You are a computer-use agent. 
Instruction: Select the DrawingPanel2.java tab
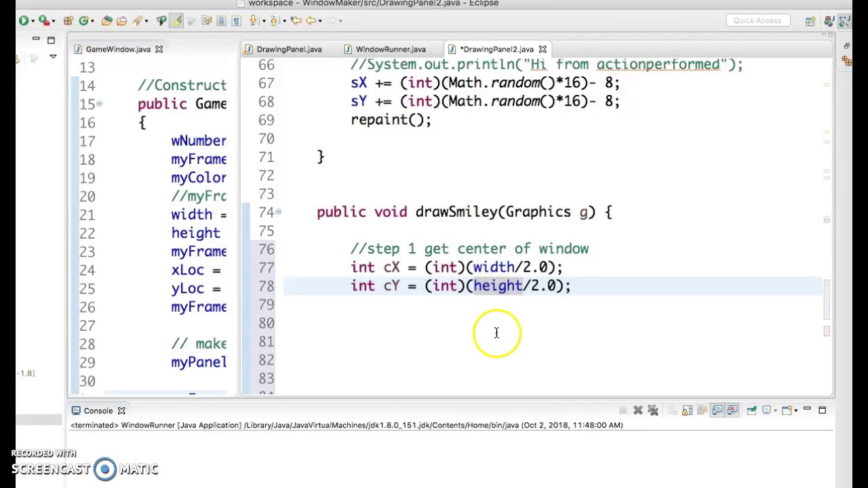coord(496,49)
